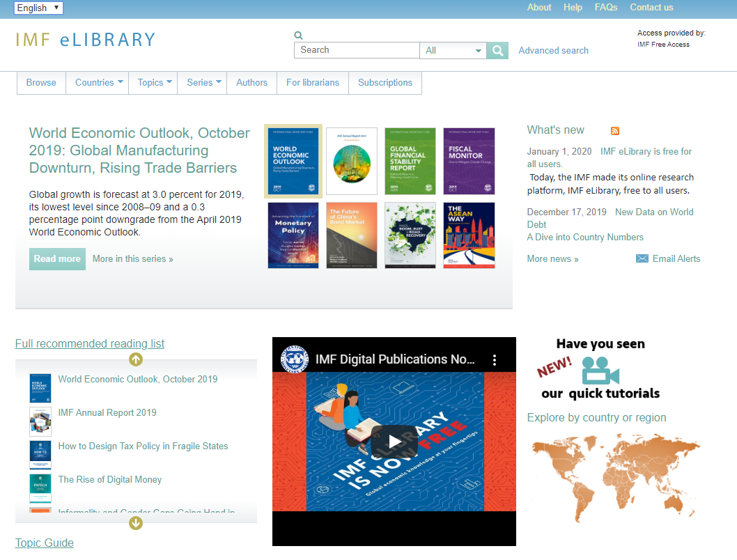Open the All search scope dropdown
The image size is (737, 560).
[x=453, y=50]
